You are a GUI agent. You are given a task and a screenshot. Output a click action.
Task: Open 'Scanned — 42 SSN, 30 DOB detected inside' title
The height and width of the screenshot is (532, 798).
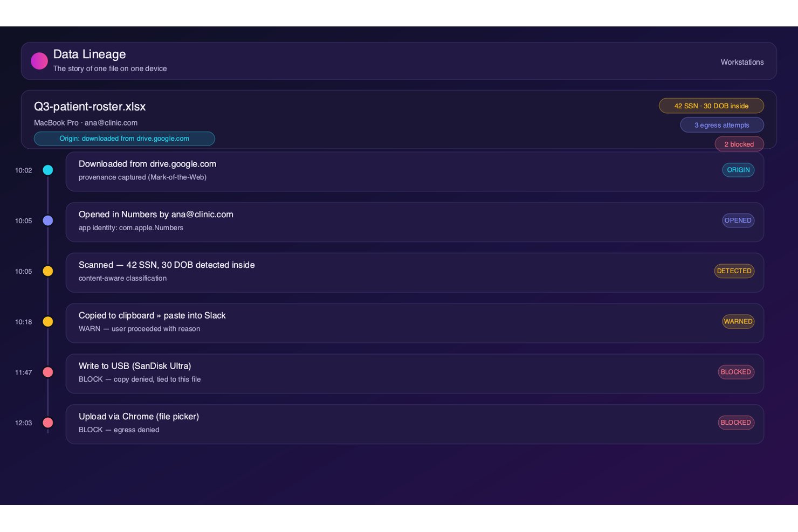[167, 265]
